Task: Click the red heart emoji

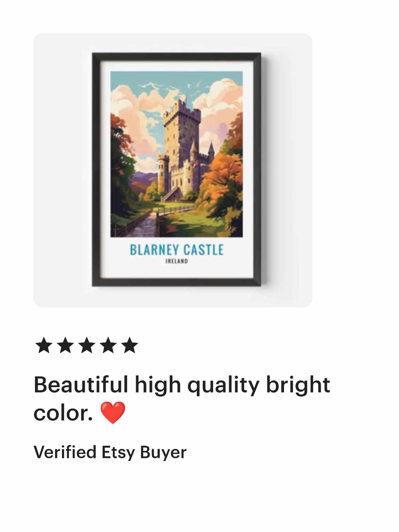Action: [113, 413]
